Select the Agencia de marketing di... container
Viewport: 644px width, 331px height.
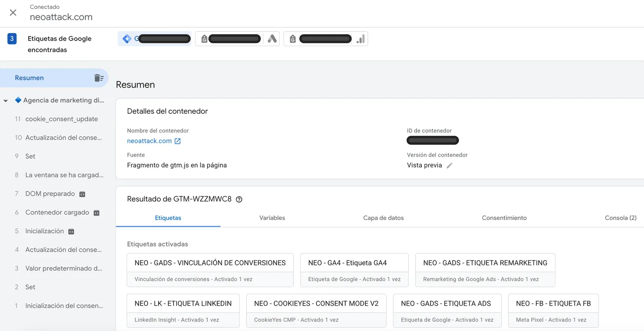(59, 100)
